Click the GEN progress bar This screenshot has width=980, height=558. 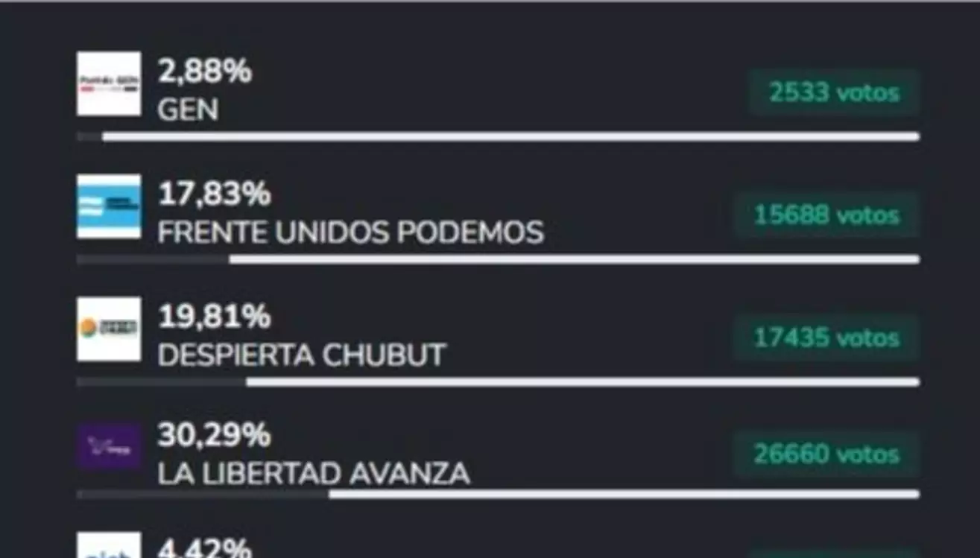(498, 137)
